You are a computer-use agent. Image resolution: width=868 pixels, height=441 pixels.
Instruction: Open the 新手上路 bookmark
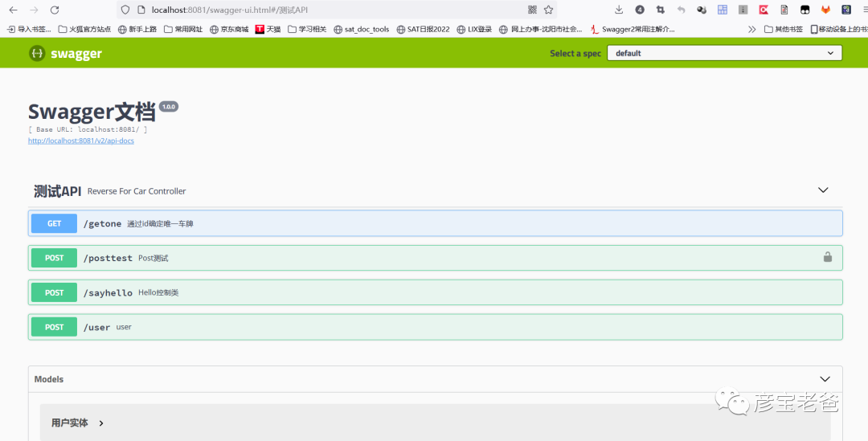137,30
